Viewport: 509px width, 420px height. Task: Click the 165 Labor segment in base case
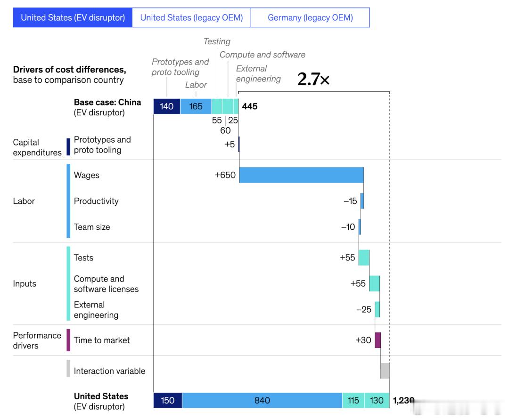196,106
